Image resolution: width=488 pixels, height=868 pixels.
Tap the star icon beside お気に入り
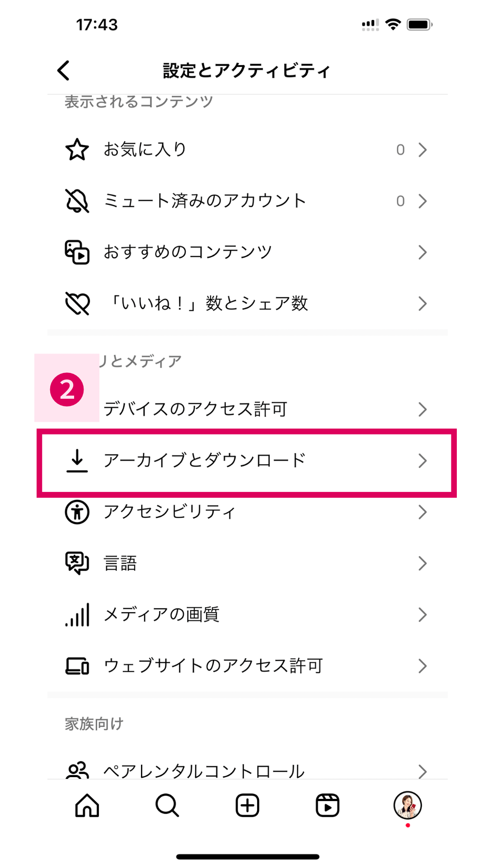click(x=77, y=150)
